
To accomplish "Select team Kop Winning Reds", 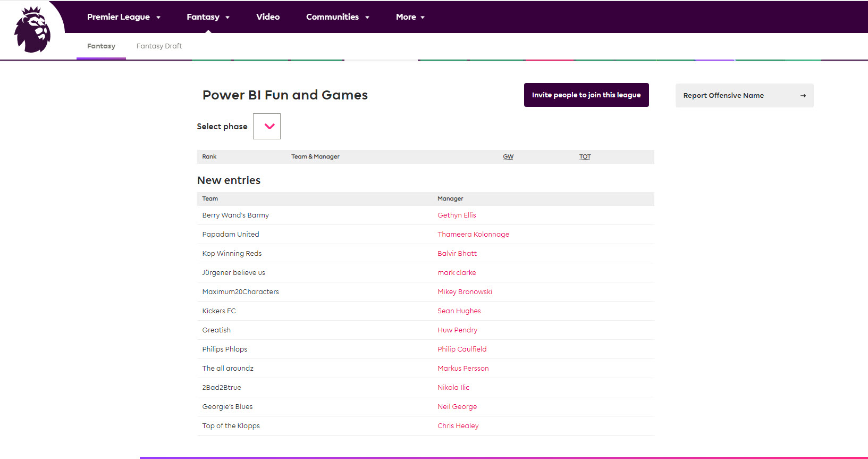I will (232, 254).
